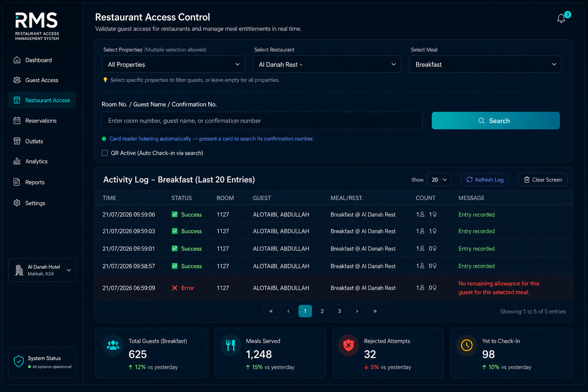Click the Analytics bar chart icon

click(x=17, y=161)
